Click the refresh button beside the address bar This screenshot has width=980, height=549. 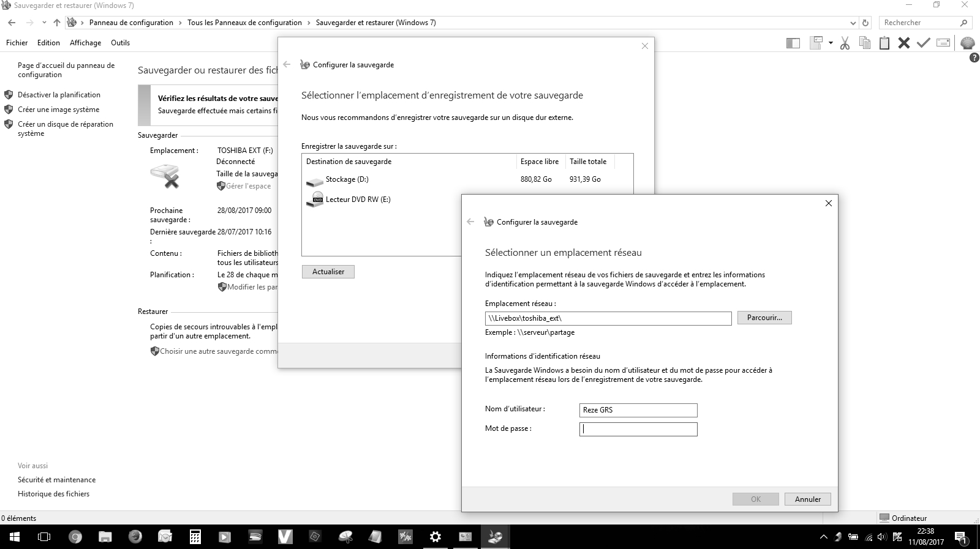(865, 23)
